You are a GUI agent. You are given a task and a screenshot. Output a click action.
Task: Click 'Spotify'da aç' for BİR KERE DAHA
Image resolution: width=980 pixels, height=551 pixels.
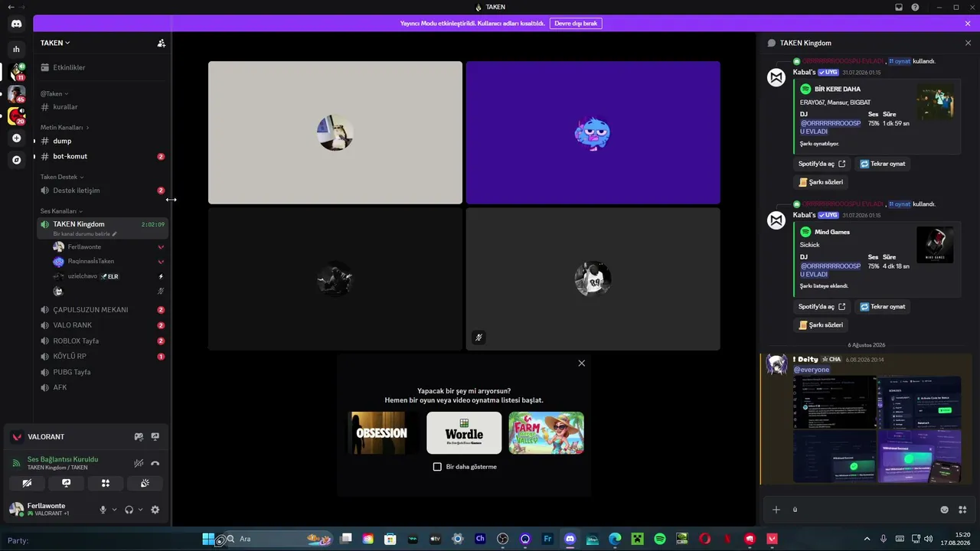click(x=822, y=164)
